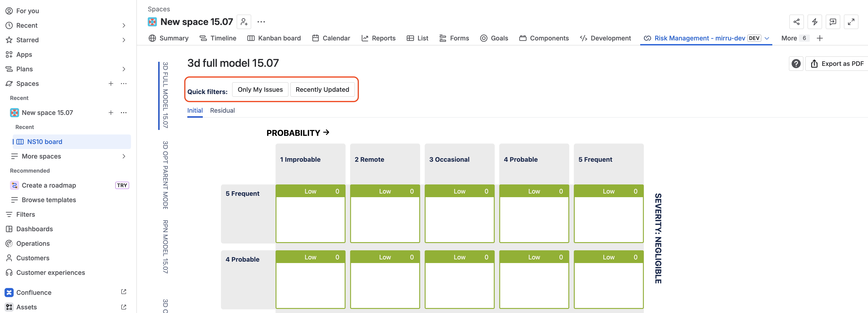Viewport: 868px width, 313px height.
Task: Switch to Forms tab
Action: click(454, 38)
